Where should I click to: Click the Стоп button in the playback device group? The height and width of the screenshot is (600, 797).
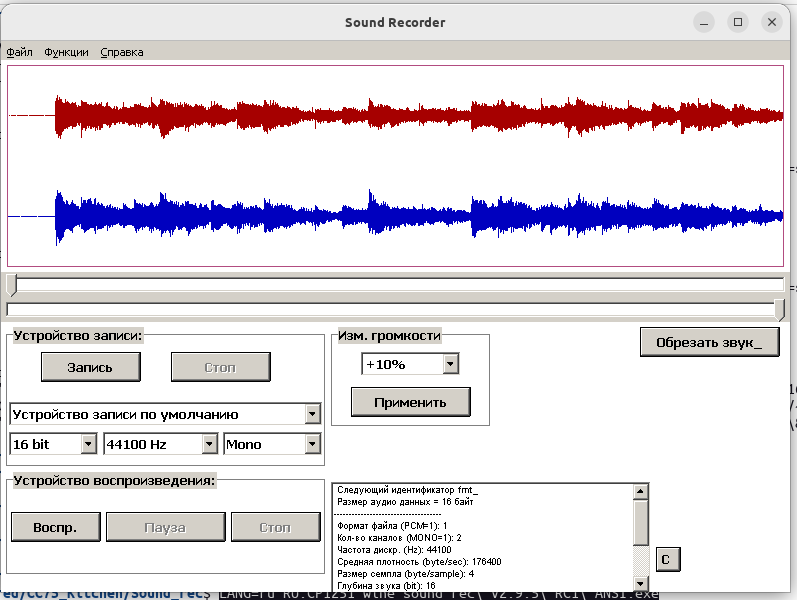point(275,527)
